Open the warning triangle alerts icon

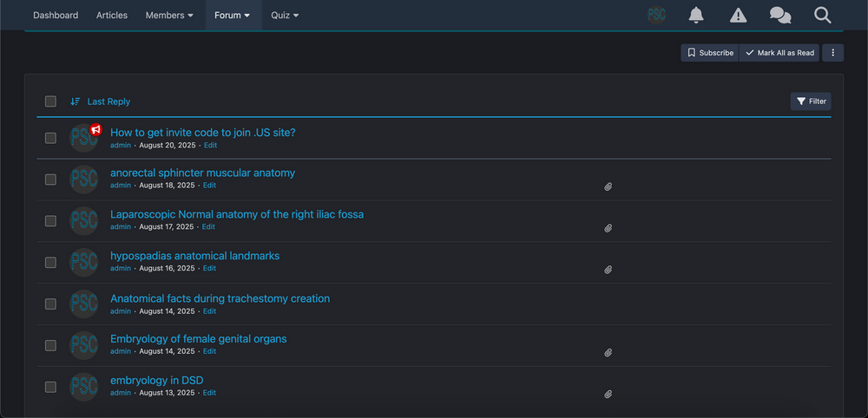738,15
